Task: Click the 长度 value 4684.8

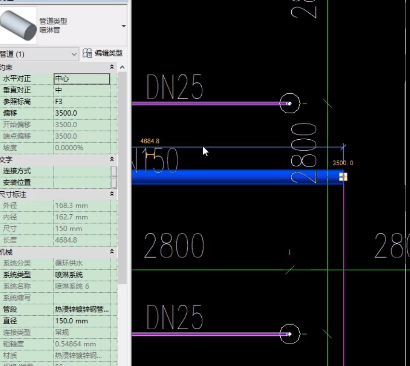Action: point(82,240)
